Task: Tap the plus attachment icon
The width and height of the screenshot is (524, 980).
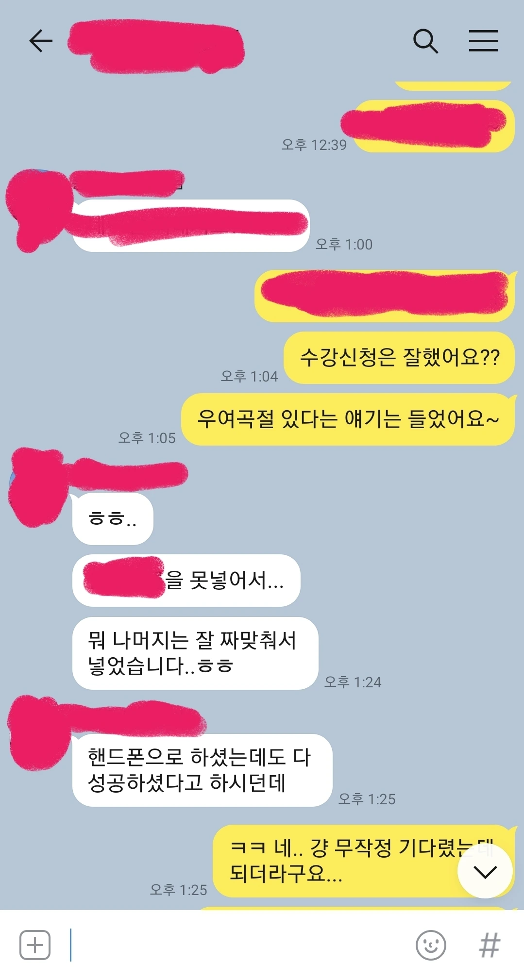Action: [x=35, y=945]
